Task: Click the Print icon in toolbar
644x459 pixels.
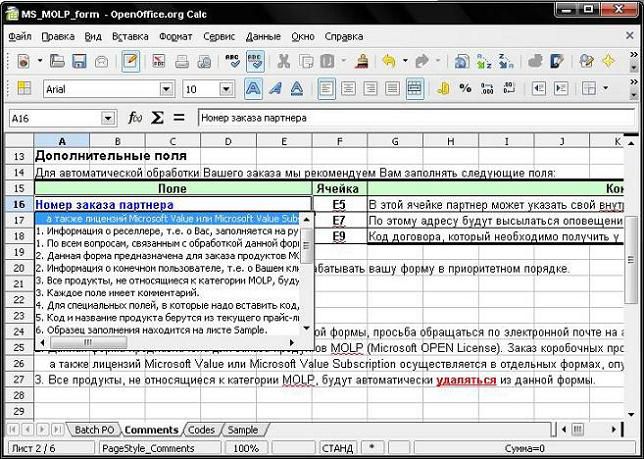Action: (182, 61)
